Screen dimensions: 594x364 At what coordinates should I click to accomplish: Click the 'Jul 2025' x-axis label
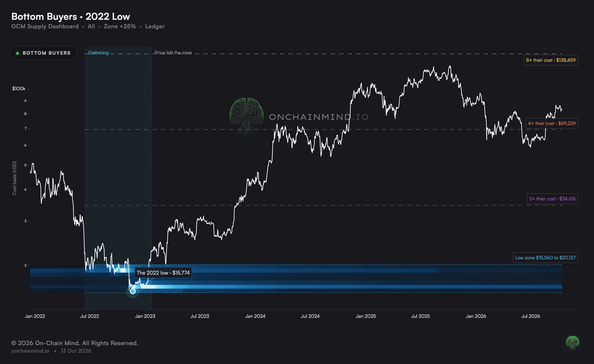[420, 316]
